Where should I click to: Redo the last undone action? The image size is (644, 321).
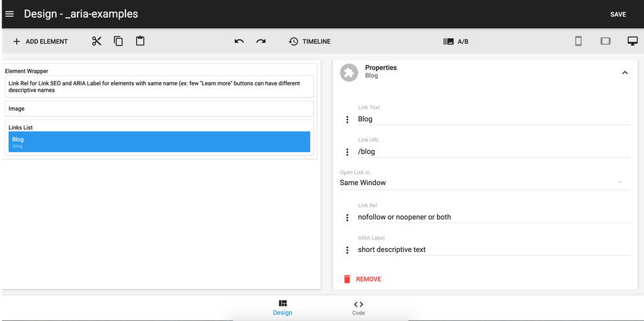(x=261, y=41)
